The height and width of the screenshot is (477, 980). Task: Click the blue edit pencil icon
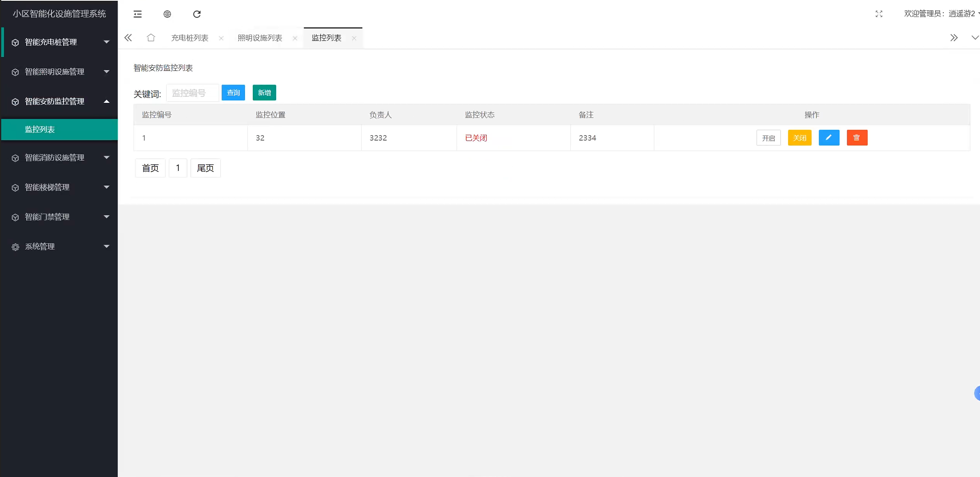[829, 138]
